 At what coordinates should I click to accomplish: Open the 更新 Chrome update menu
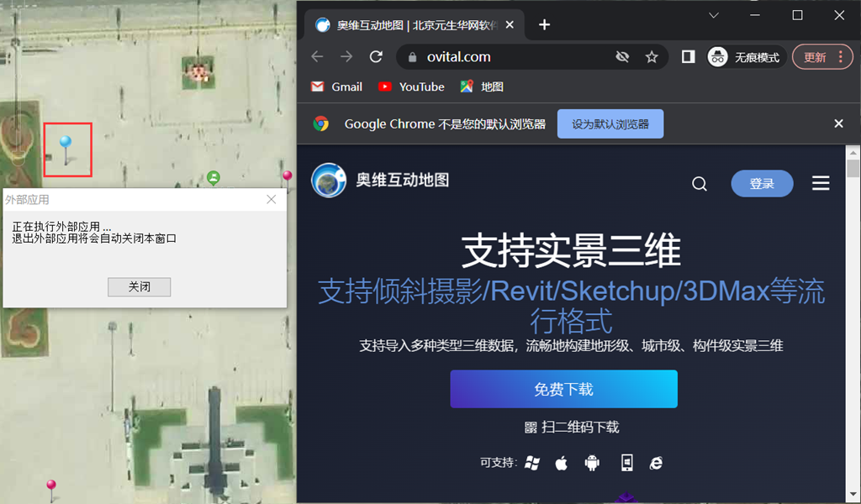822,57
